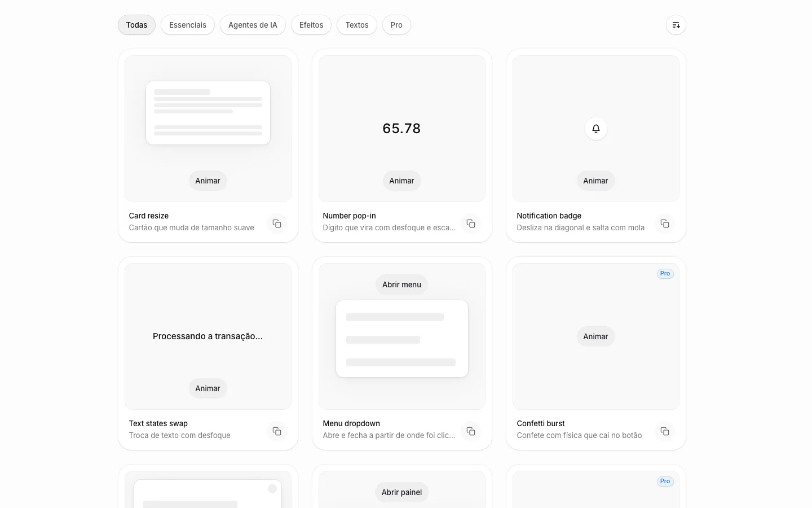Click the resizing card mockup preview
The image size is (812, 508).
coord(208,113)
